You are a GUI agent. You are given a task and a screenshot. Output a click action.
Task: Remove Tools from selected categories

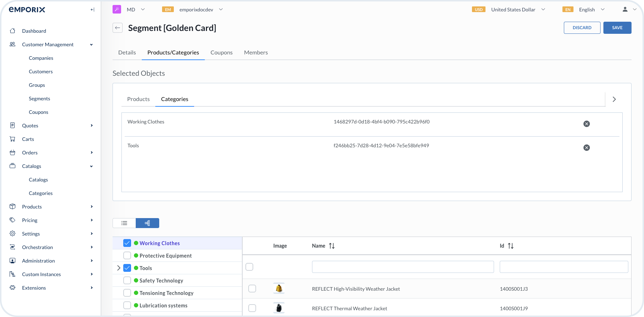click(586, 148)
